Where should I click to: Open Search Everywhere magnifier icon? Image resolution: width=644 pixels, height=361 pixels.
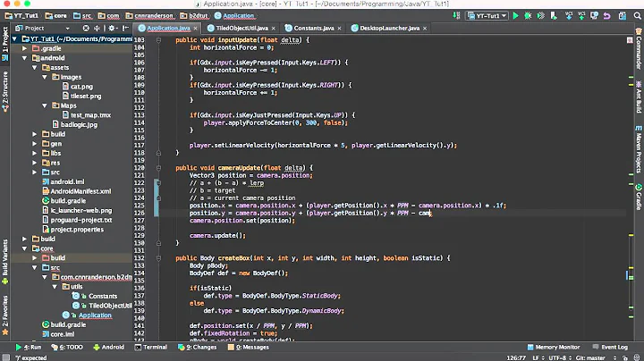point(637,15)
